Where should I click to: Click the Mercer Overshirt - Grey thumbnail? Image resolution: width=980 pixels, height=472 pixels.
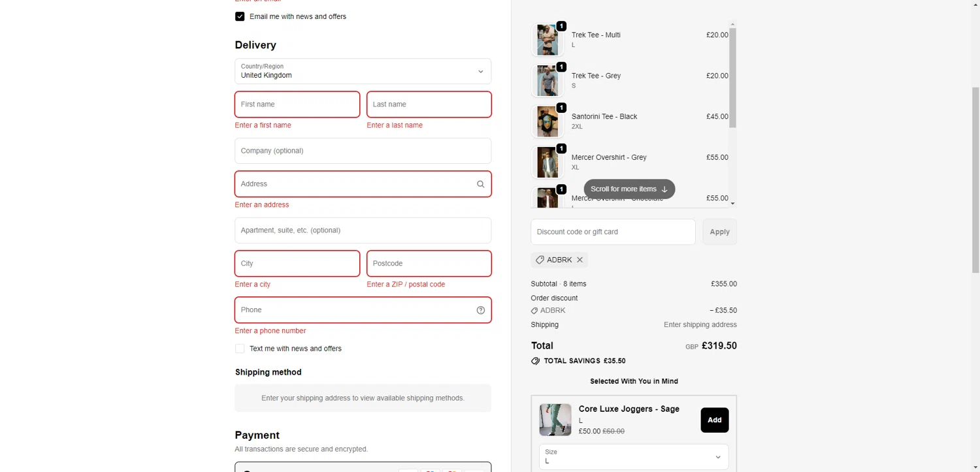pyautogui.click(x=547, y=163)
